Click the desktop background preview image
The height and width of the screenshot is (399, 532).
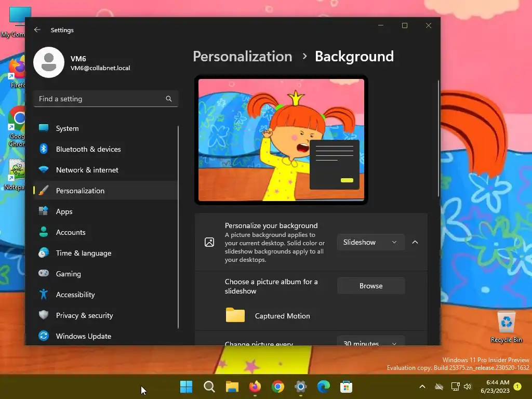point(281,140)
